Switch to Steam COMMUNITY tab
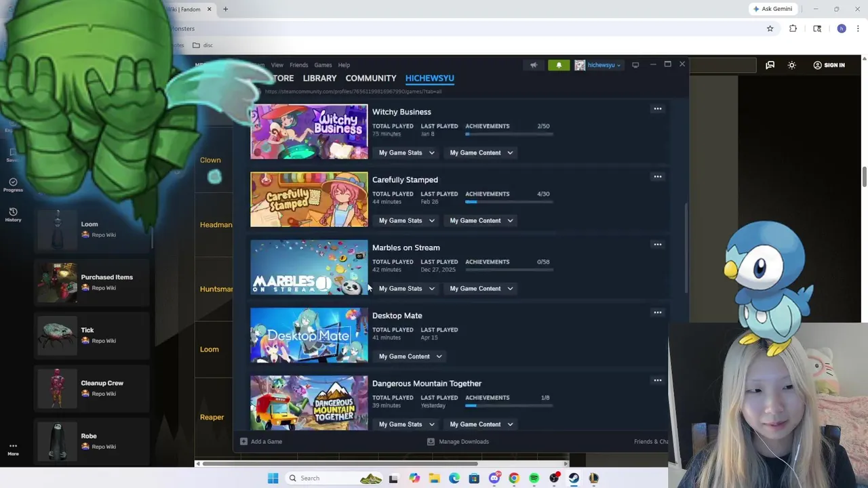Image resolution: width=868 pixels, height=488 pixels. point(370,78)
